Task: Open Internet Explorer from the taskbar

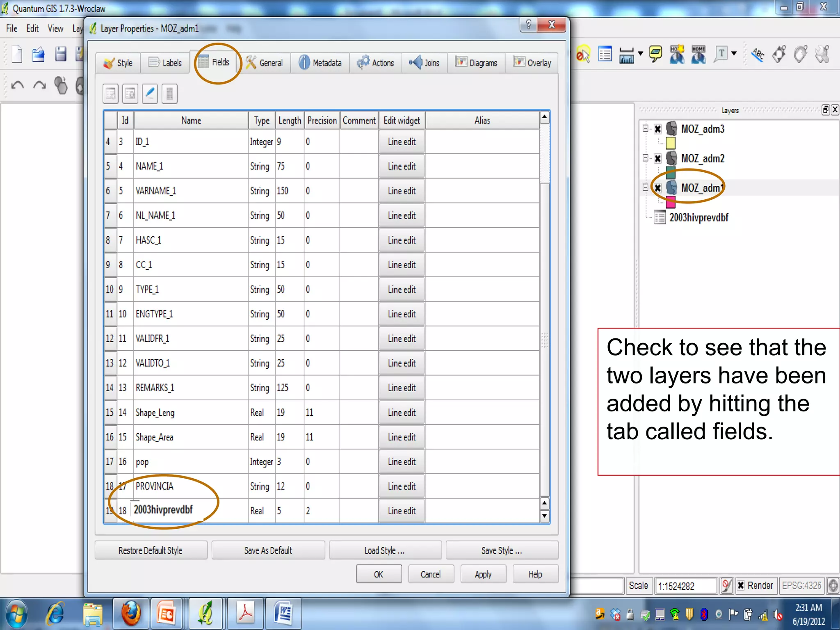Action: click(x=55, y=614)
